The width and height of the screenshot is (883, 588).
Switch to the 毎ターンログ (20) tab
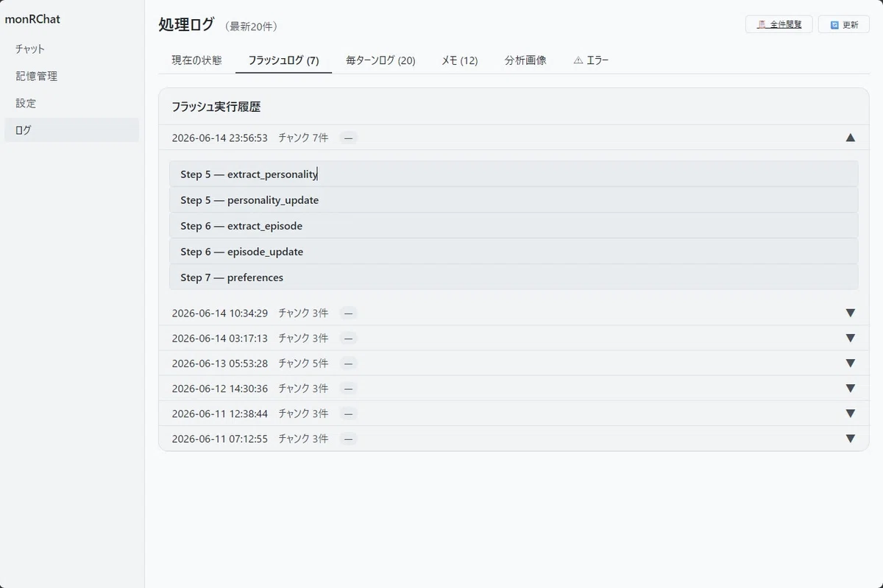point(380,60)
